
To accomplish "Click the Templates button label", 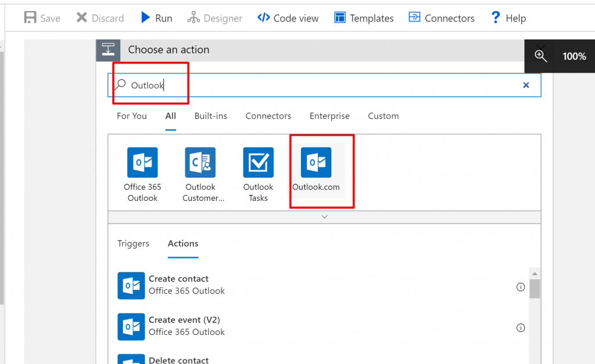I will pos(371,18).
